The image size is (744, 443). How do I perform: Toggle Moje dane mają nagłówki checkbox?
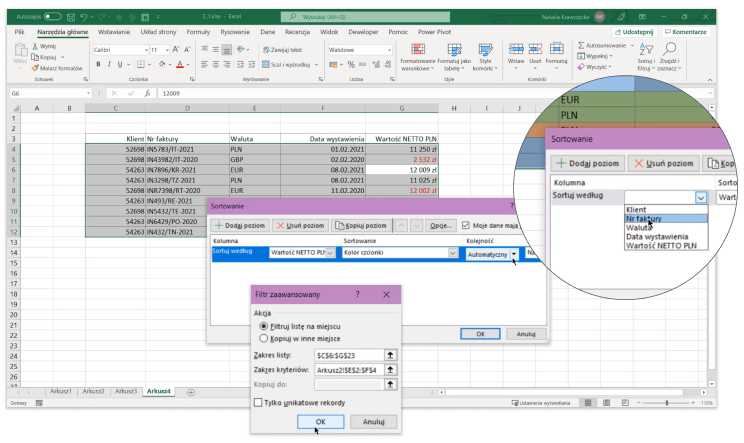click(x=466, y=226)
